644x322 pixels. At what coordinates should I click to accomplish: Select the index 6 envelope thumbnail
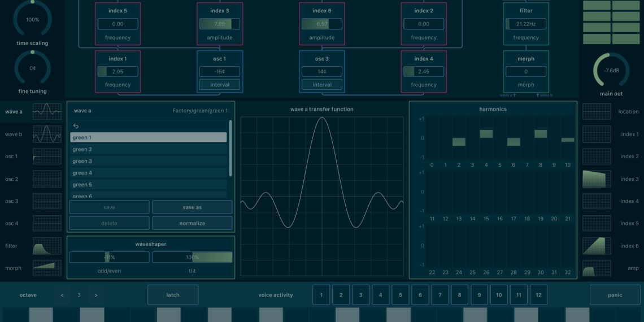[597, 246]
